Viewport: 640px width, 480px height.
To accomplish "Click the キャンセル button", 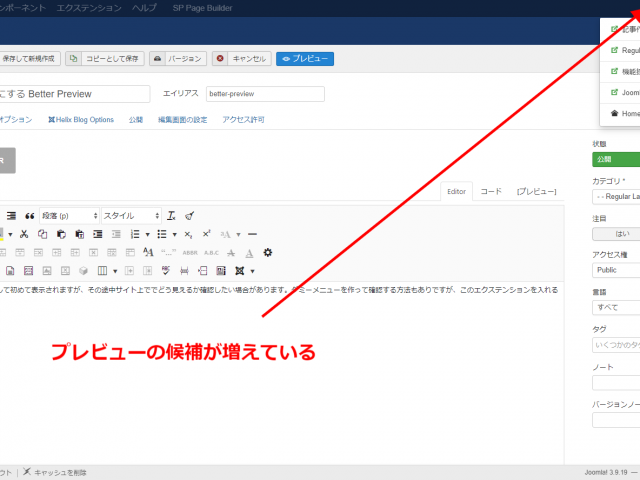I will [242, 59].
